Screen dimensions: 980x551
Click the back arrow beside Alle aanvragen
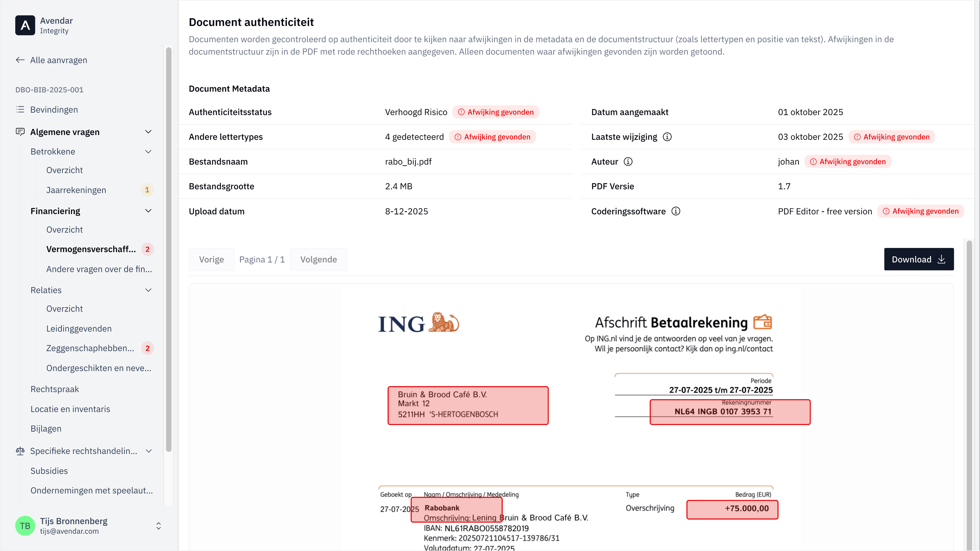[20, 60]
